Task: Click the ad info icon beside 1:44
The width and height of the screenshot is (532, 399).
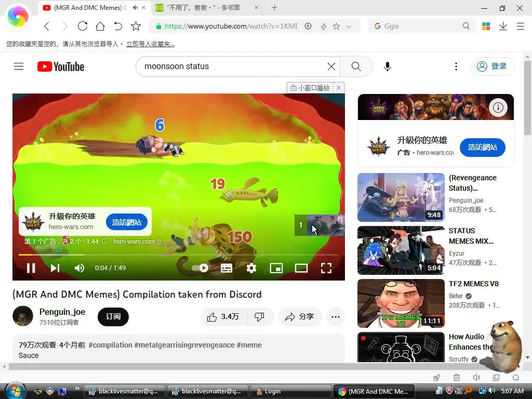Action: [x=105, y=241]
